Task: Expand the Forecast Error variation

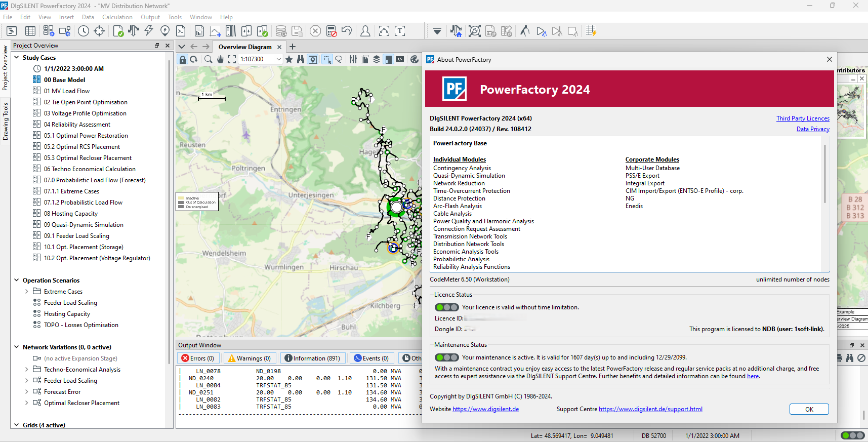Action: [27, 391]
